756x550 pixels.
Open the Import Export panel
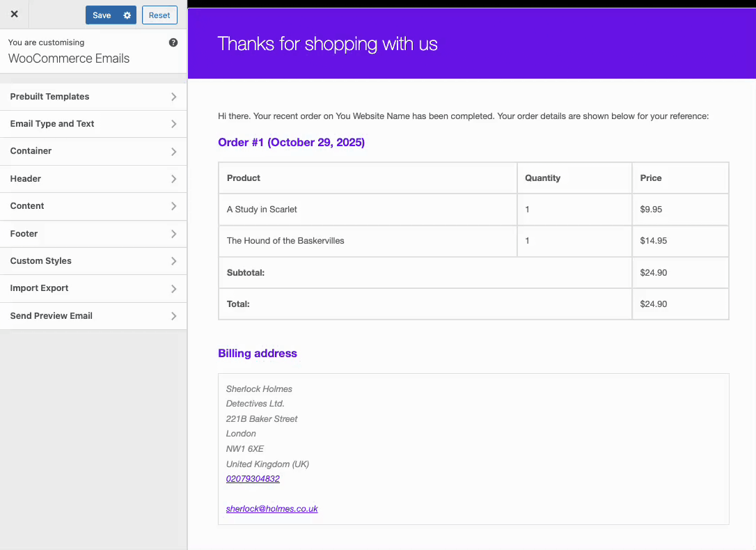[94, 288]
